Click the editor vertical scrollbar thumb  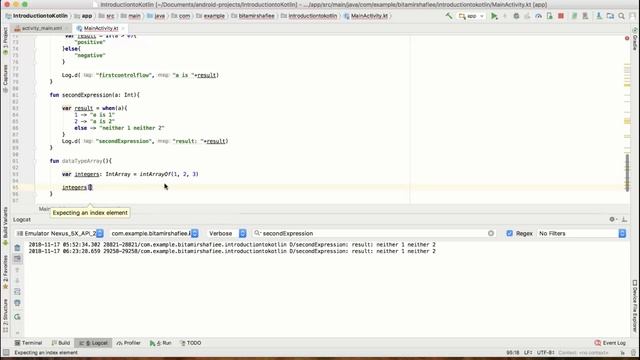point(628,173)
